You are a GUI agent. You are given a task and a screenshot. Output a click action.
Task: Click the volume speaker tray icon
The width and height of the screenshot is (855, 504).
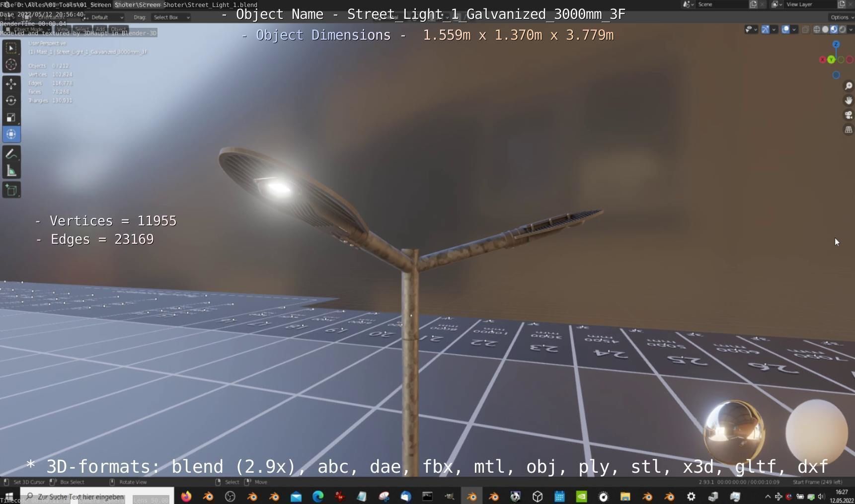(821, 496)
